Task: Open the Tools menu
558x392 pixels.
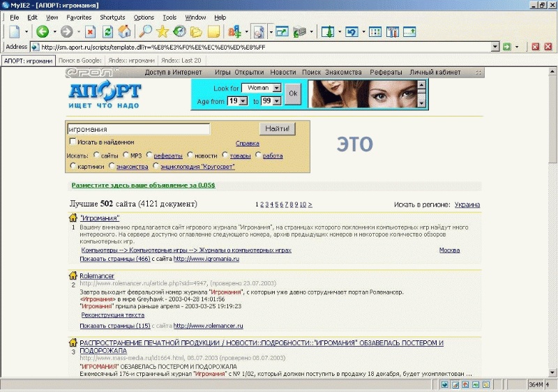Action: point(169,17)
